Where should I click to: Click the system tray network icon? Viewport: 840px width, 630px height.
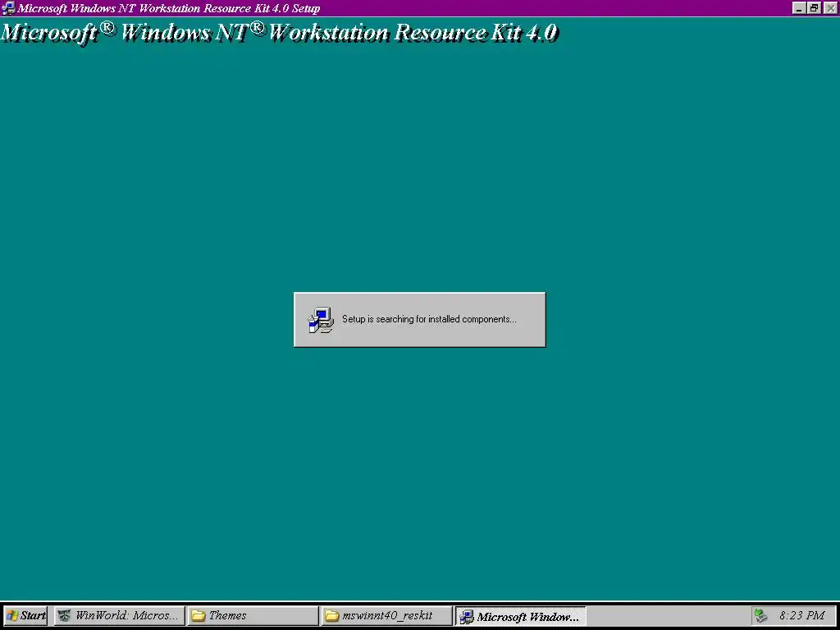tap(760, 615)
